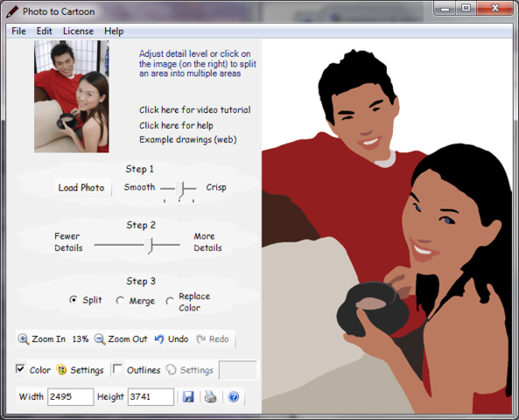Click the floppy disk save icon
Viewport: 519px width, 420px height.
[x=188, y=396]
